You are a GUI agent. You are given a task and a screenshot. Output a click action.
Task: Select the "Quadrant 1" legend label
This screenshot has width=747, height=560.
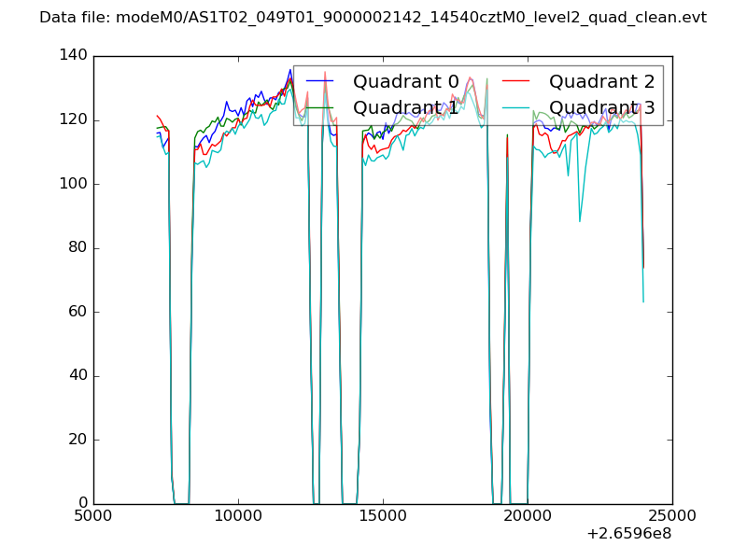click(406, 108)
